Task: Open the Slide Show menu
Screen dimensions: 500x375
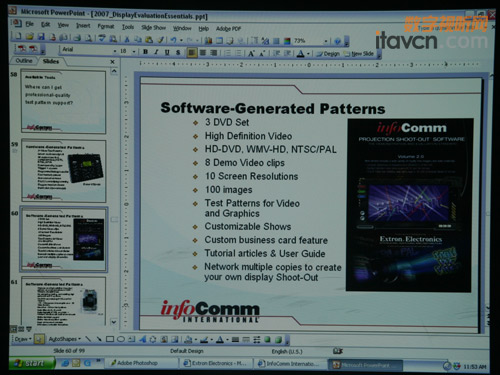Action: pyautogui.click(x=153, y=27)
